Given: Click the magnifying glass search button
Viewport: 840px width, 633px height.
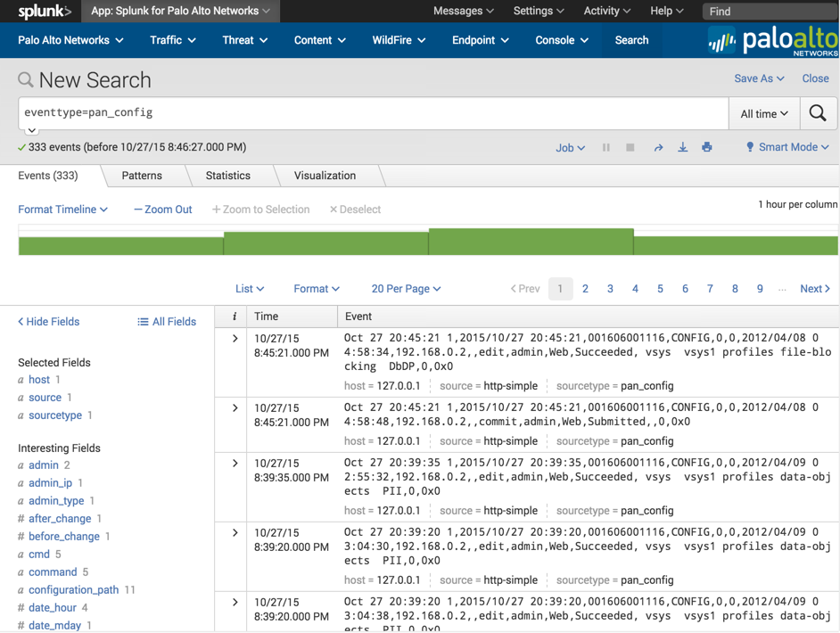Looking at the screenshot, I should tap(817, 113).
